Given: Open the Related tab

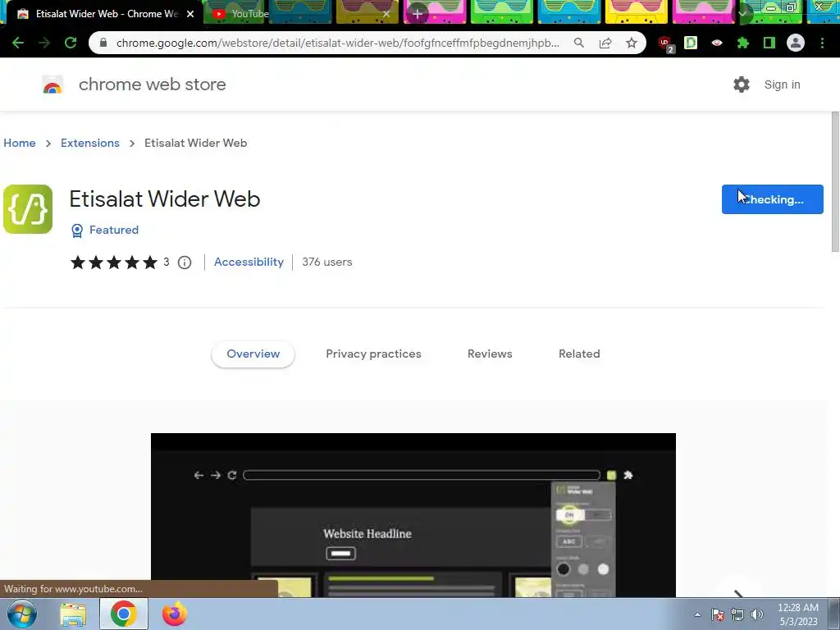Looking at the screenshot, I should (x=579, y=354).
